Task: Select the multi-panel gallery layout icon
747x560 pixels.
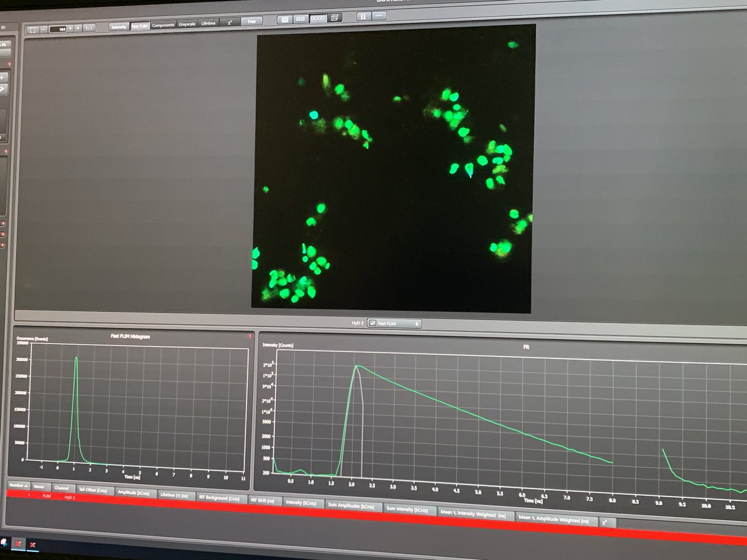Action: tap(317, 18)
